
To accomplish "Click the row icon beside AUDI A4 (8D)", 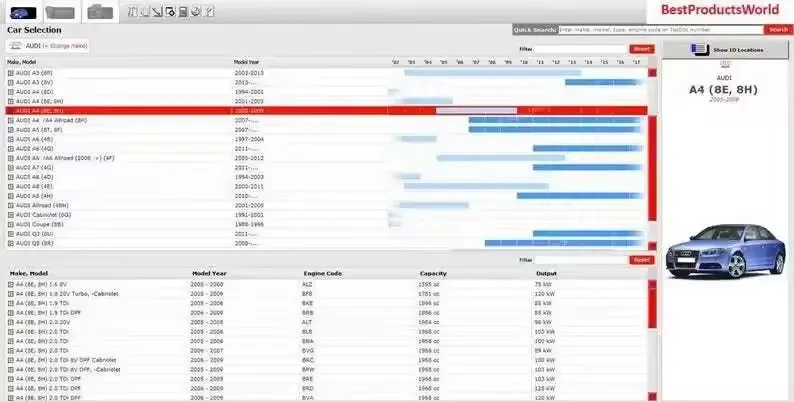I will [x=11, y=92].
